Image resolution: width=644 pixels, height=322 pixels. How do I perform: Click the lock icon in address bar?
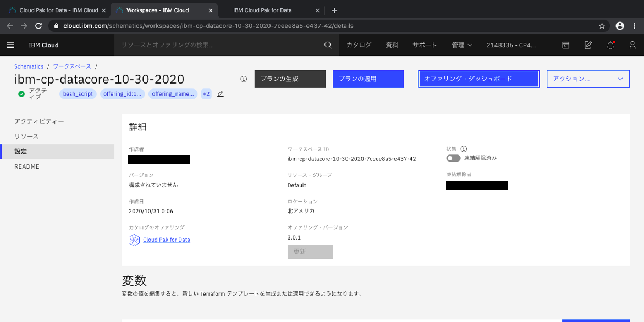coord(57,26)
